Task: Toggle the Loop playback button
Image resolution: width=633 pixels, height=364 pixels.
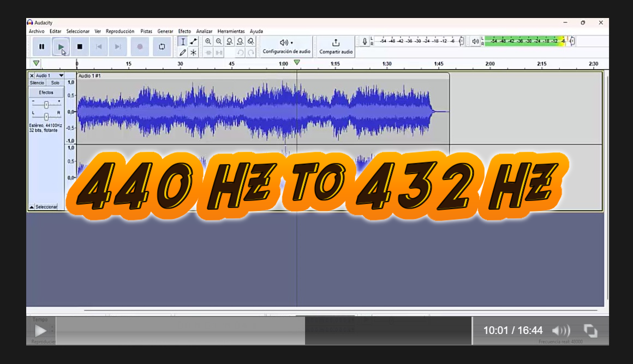Action: pos(162,47)
